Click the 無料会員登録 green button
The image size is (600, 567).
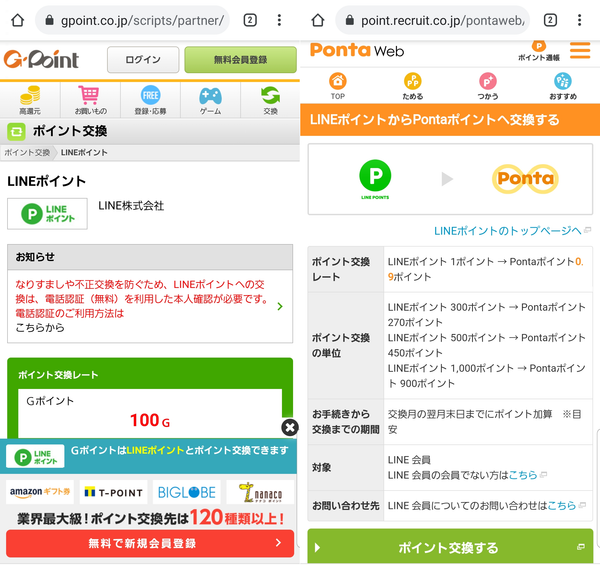coord(240,60)
